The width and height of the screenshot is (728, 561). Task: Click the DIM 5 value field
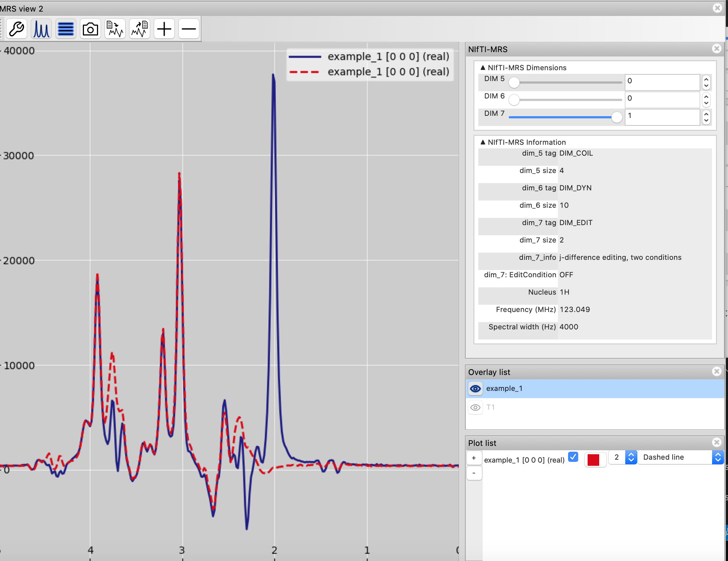click(x=662, y=83)
